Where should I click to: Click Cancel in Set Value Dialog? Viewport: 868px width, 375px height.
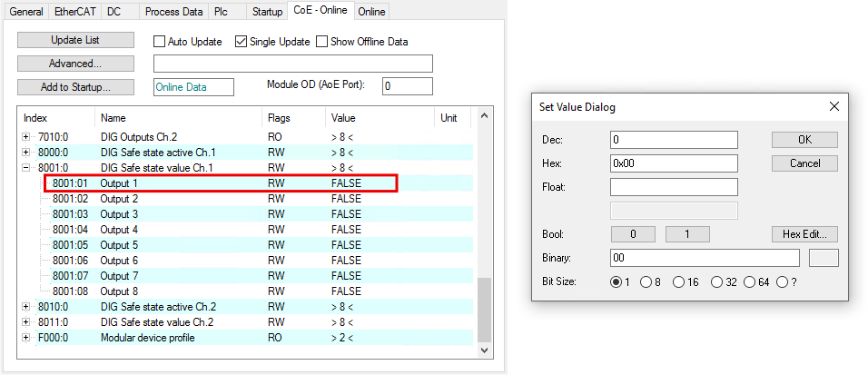(x=804, y=163)
